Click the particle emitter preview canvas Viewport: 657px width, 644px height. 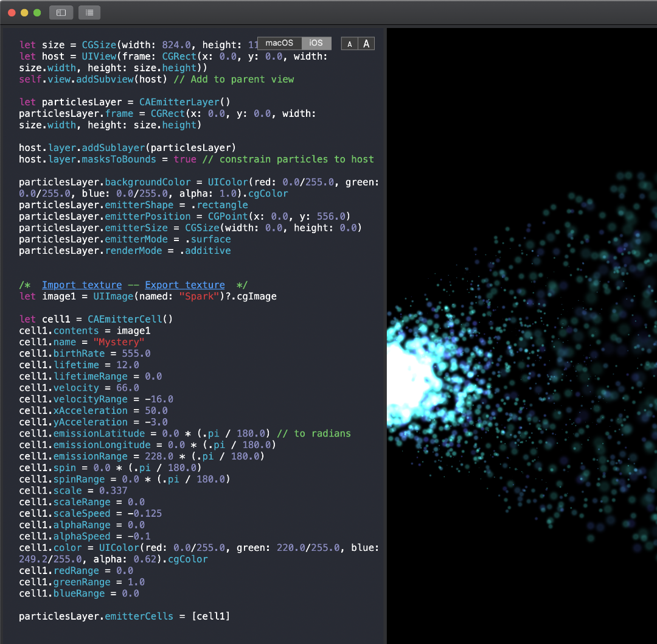[522, 336]
